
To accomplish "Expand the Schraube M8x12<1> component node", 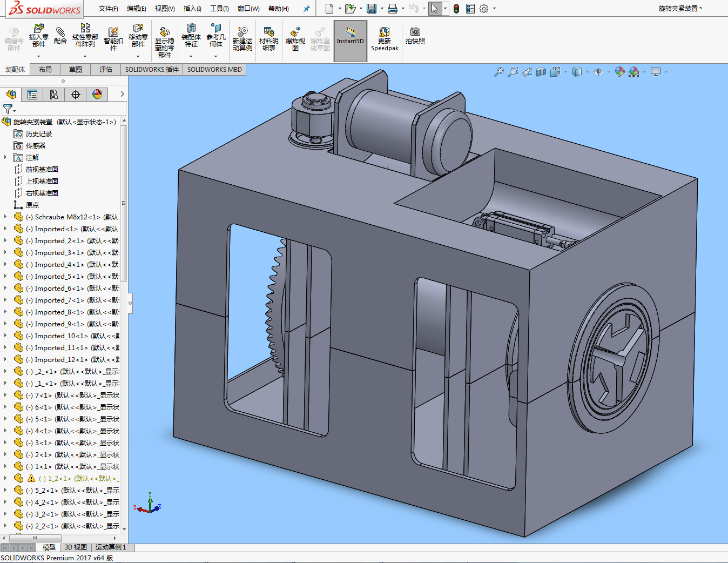I will (x=5, y=217).
